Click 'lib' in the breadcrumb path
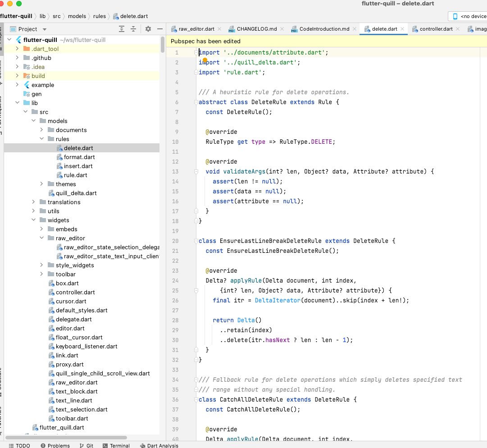The image size is (487, 448). [42, 16]
